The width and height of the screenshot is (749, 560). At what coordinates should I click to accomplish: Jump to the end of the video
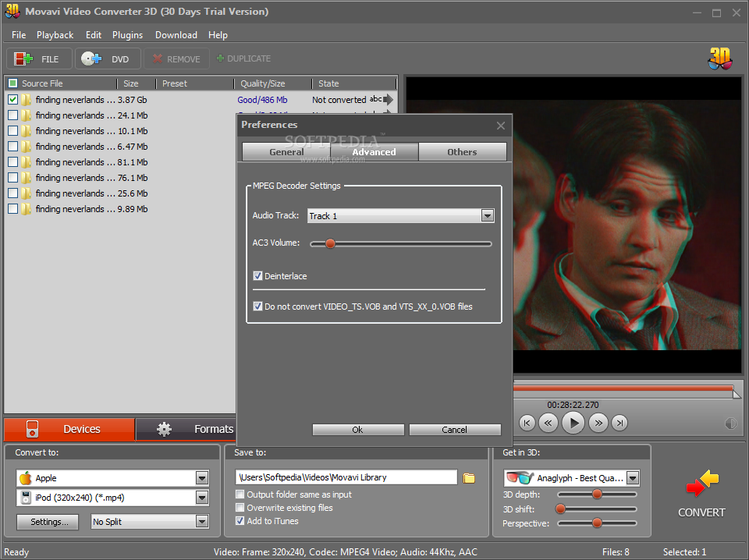(619, 423)
